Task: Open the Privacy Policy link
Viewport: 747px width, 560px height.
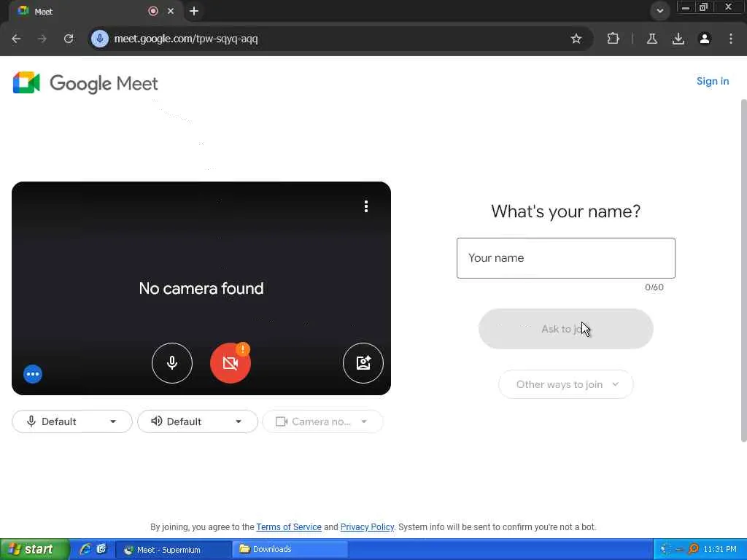Action: coord(367,527)
